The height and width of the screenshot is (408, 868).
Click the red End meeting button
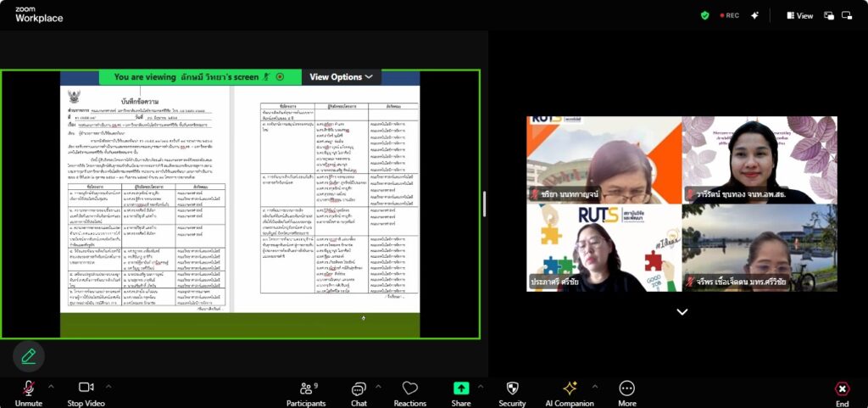(x=842, y=394)
